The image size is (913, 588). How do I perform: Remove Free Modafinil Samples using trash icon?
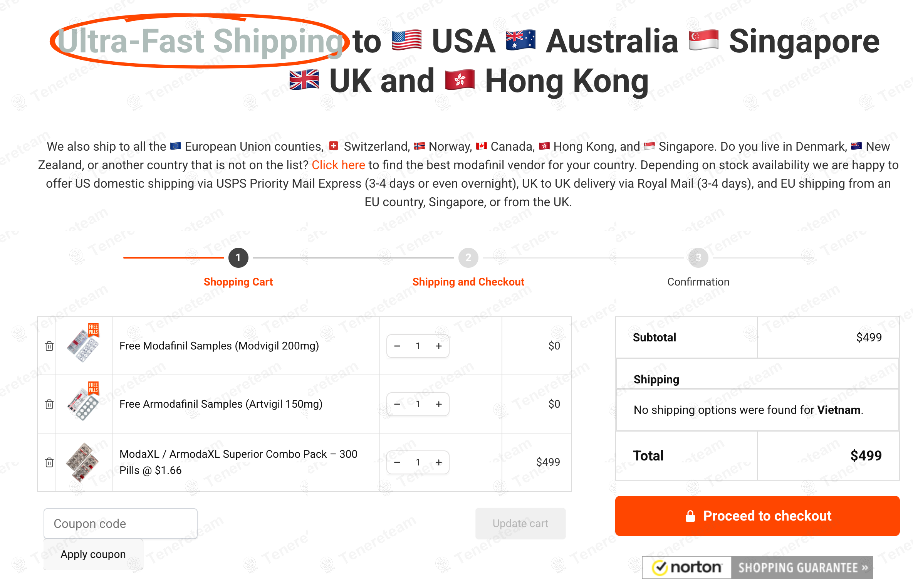pos(49,346)
